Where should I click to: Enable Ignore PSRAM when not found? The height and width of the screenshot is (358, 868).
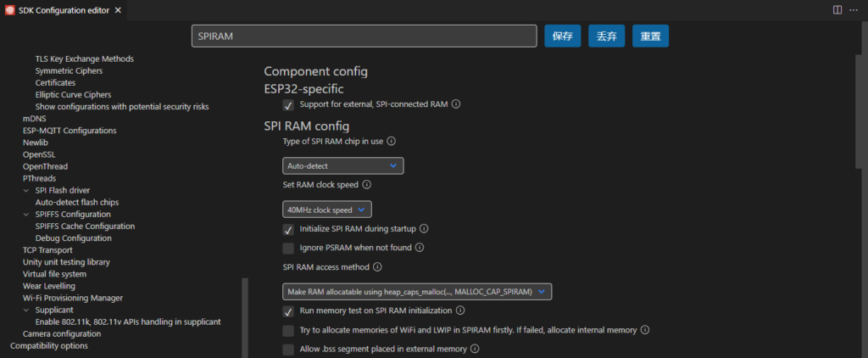[288, 249]
